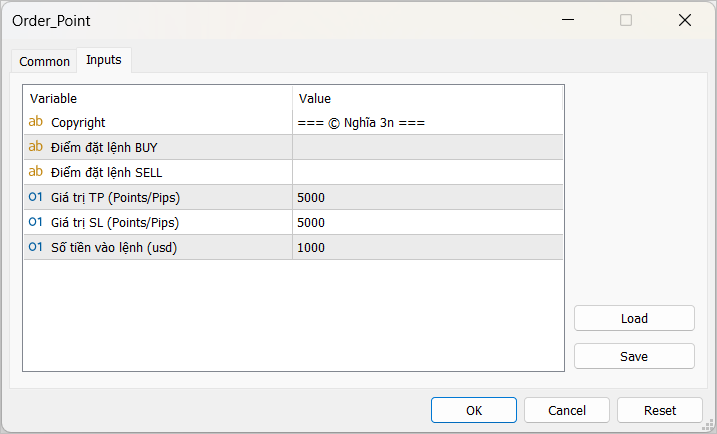The width and height of the screenshot is (717, 434).
Task: Select the Inputs tab
Action: click(x=104, y=60)
